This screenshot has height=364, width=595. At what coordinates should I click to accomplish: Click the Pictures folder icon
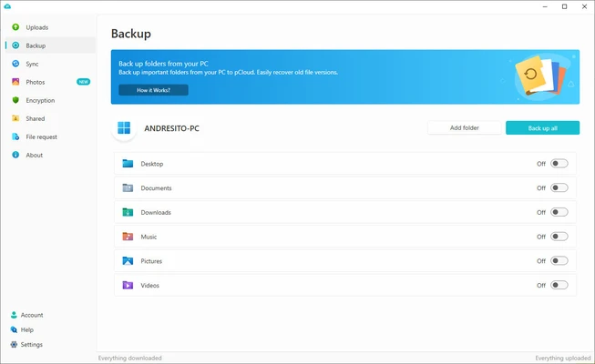click(x=128, y=260)
